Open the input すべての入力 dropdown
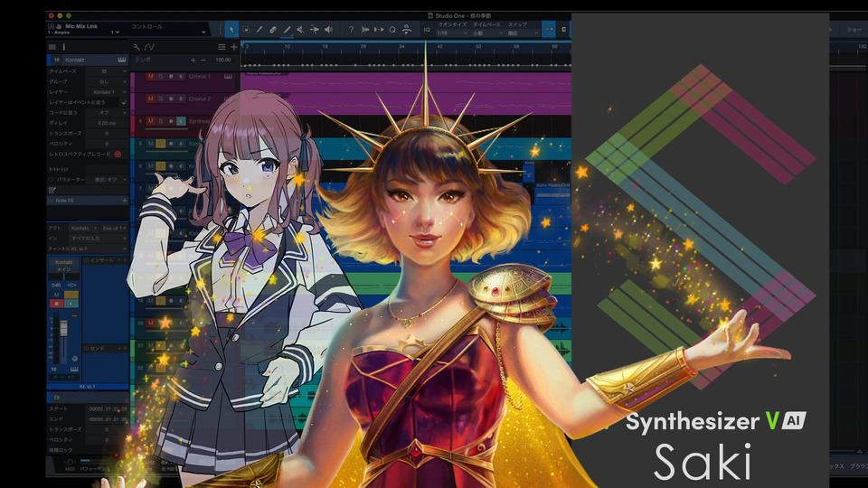 98,238
